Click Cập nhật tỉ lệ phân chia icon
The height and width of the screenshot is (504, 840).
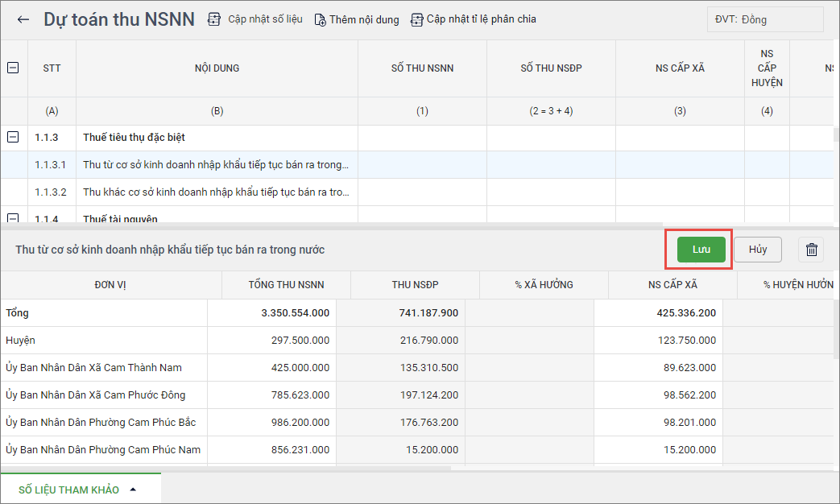coord(417,19)
